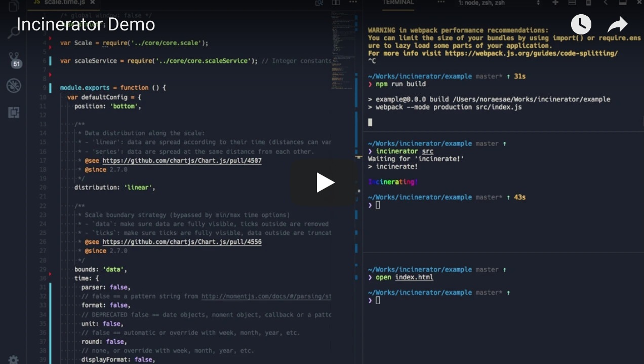This screenshot has height=364, width=644.
Task: Click 'parser: false,' code line
Action: [106, 287]
